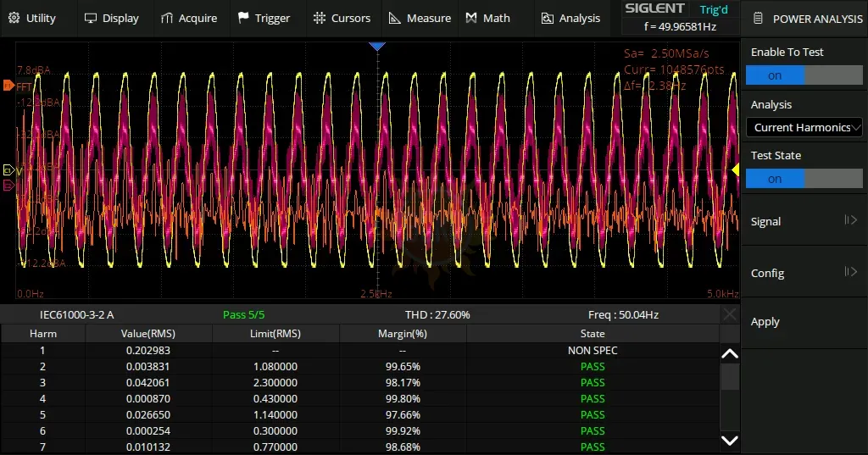The height and width of the screenshot is (455, 868).
Task: Toggle the Test State switch
Action: [x=804, y=179]
